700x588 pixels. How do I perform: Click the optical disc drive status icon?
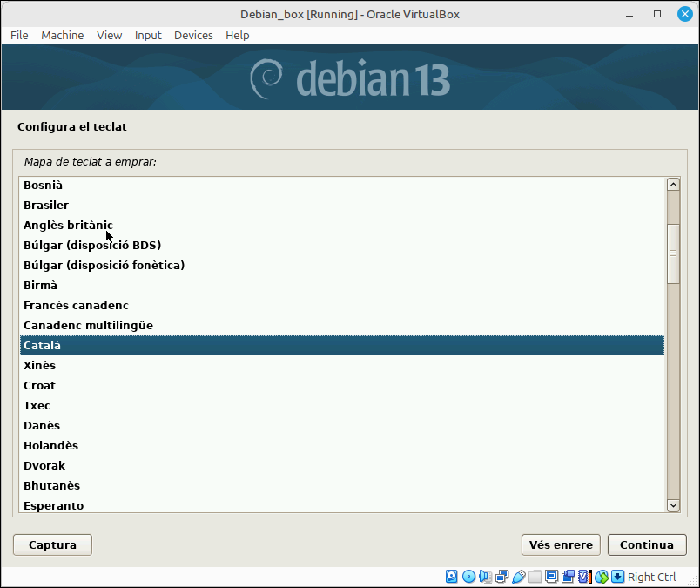tap(468, 577)
